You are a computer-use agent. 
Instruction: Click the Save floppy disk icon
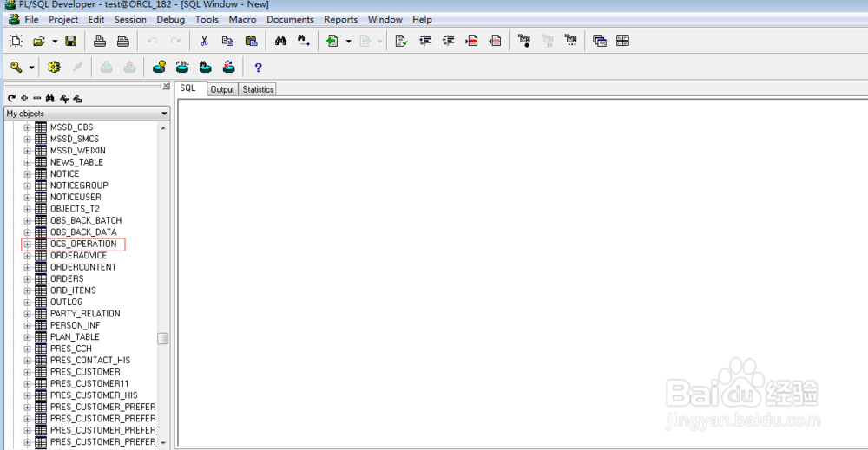[70, 41]
